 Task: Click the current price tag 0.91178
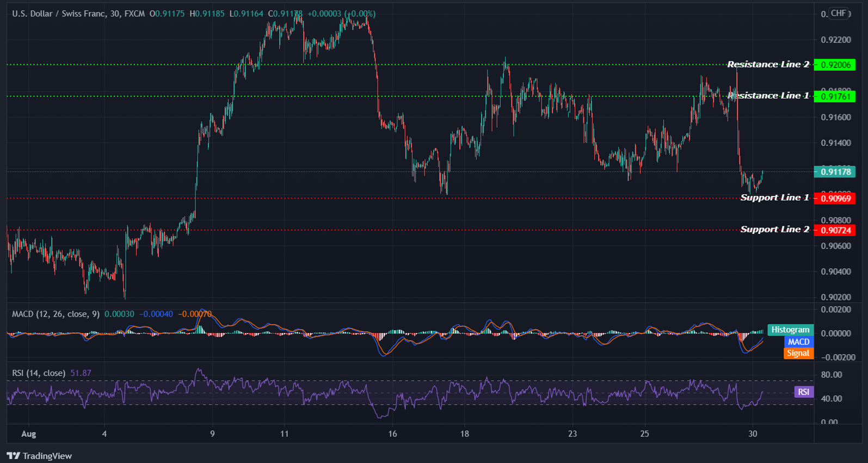[x=835, y=172]
